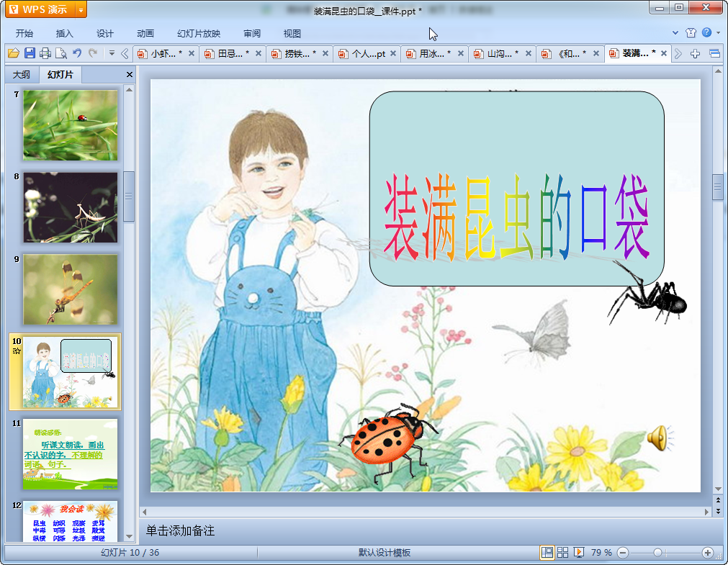Select slide 9 dragonfly thumbnail
The height and width of the screenshot is (565, 728).
click(70, 289)
